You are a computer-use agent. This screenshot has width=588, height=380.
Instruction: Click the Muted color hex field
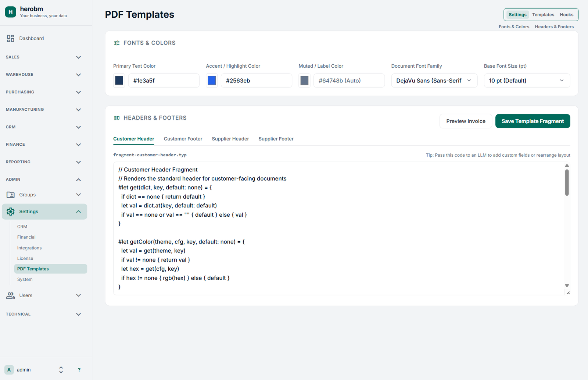pyautogui.click(x=349, y=81)
